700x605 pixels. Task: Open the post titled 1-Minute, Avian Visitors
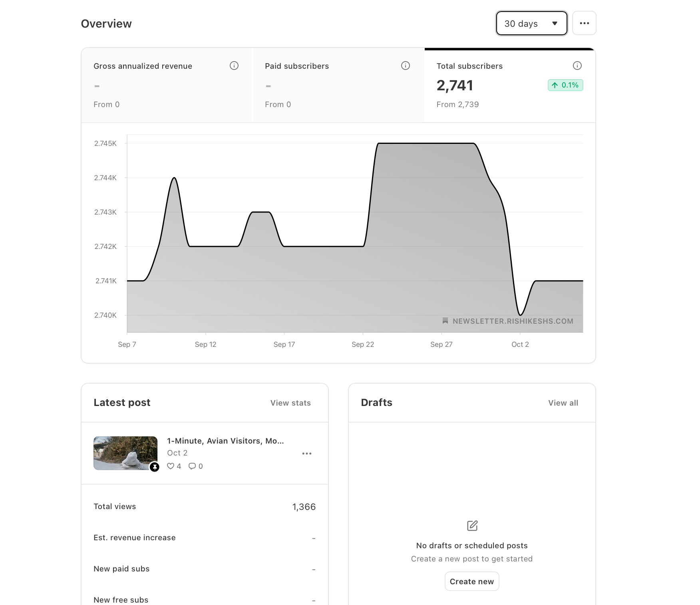coord(225,441)
